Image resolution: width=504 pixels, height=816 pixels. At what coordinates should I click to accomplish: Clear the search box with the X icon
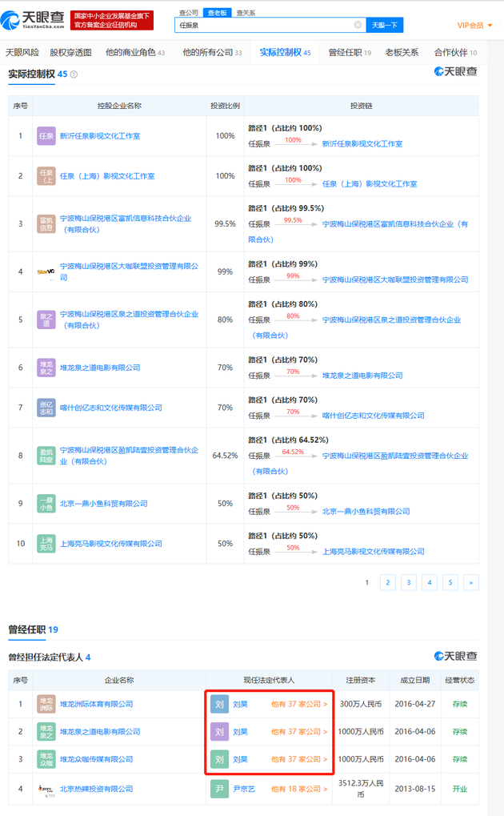[x=358, y=25]
